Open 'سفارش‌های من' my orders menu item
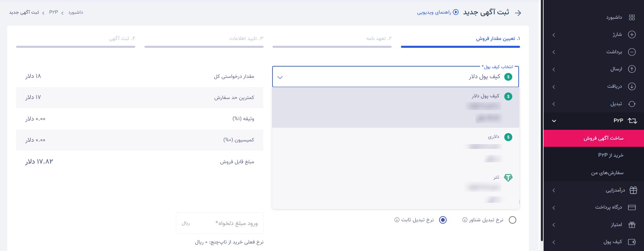644x251 pixels. pyautogui.click(x=607, y=173)
